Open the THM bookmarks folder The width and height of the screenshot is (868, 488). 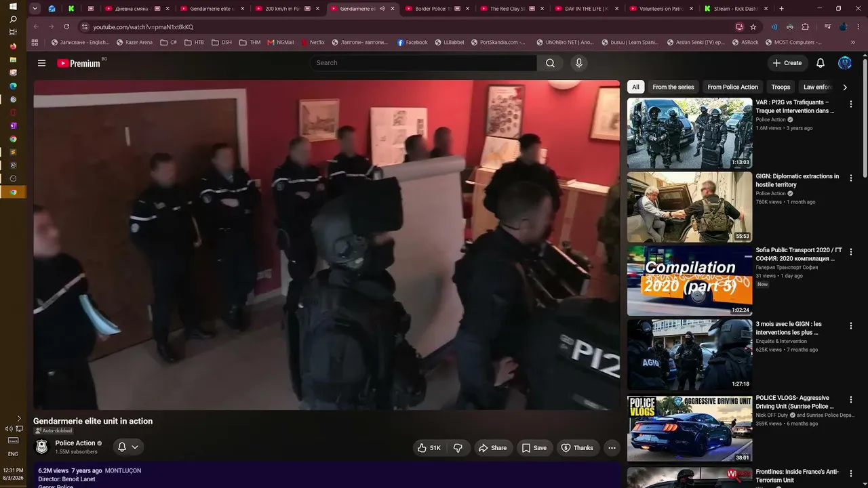click(x=250, y=42)
